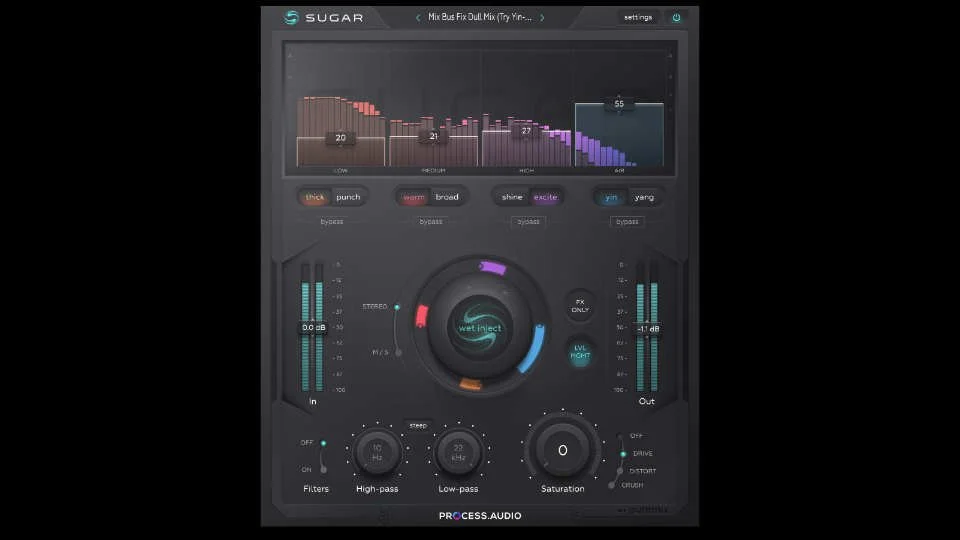Bypass the medium band

[431, 222]
